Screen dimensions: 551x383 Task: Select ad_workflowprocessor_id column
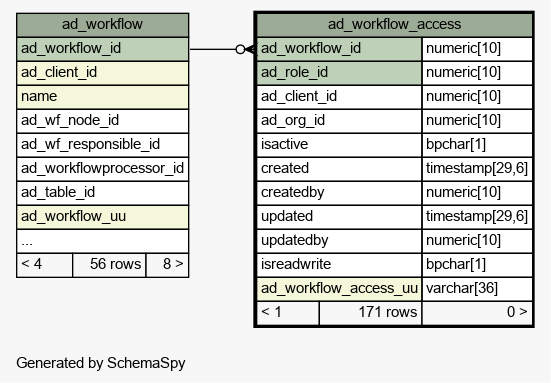coord(102,169)
